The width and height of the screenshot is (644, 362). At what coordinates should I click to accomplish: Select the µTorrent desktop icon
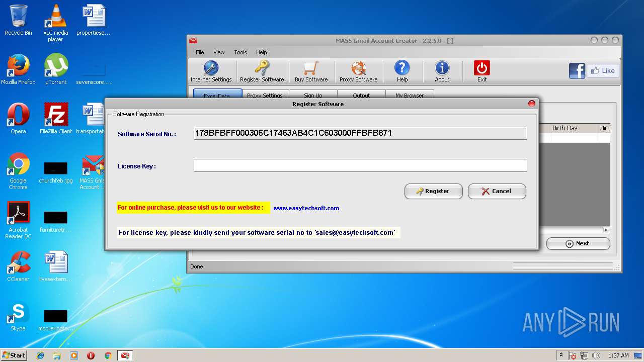tap(55, 69)
